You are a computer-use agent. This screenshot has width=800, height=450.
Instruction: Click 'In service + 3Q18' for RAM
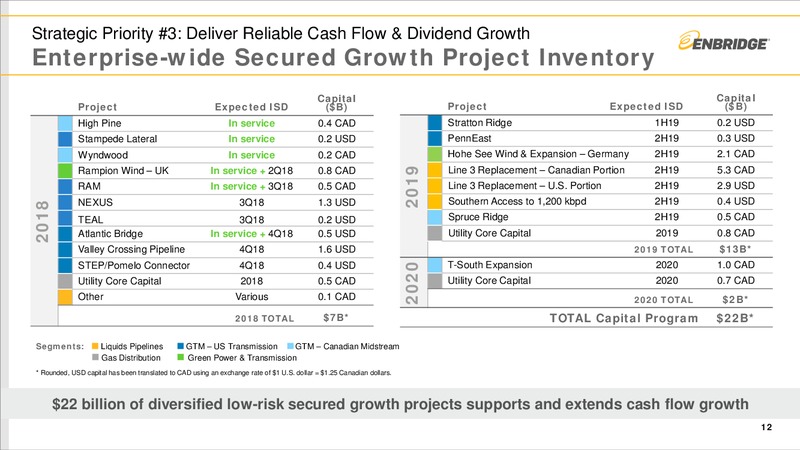tap(252, 187)
